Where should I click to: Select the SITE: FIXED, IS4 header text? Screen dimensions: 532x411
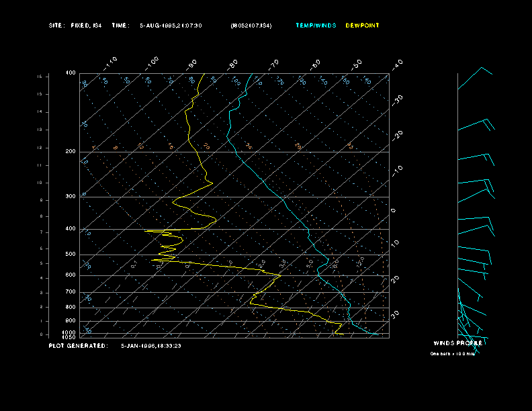[75, 26]
